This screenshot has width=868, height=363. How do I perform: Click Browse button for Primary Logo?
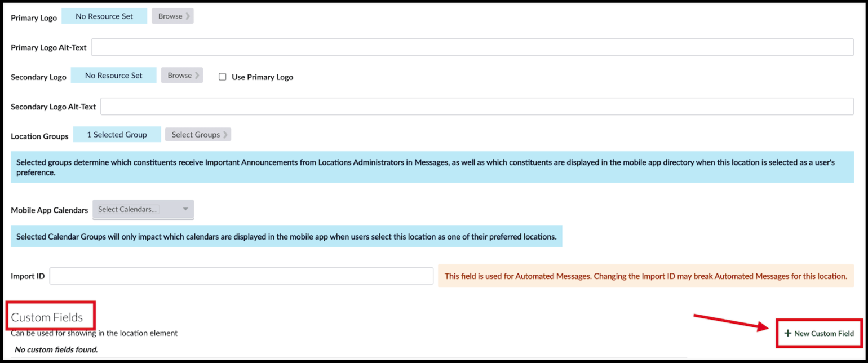172,16
